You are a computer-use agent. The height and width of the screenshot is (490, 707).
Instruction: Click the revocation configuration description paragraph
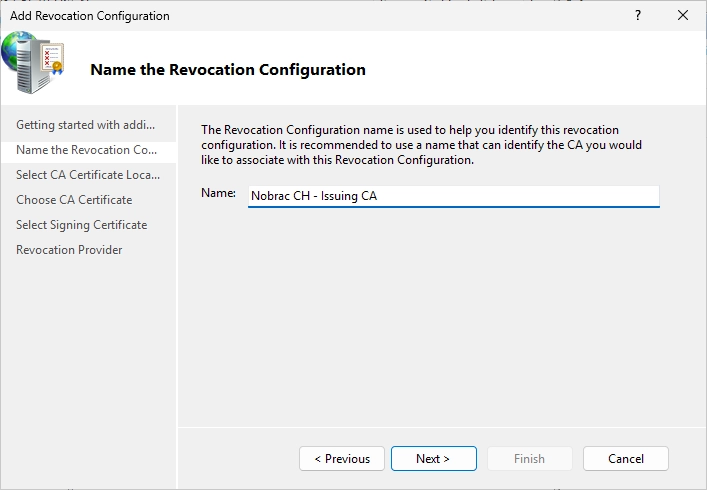point(421,145)
